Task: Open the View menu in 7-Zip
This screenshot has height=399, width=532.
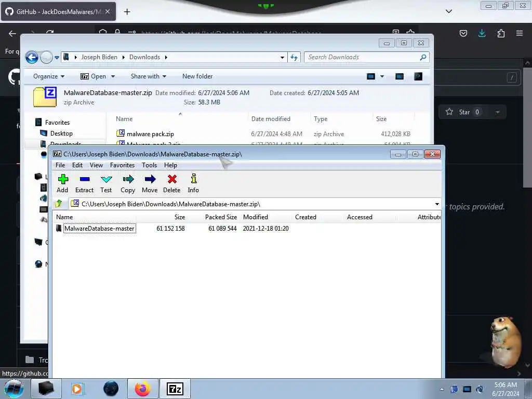Action: click(96, 165)
